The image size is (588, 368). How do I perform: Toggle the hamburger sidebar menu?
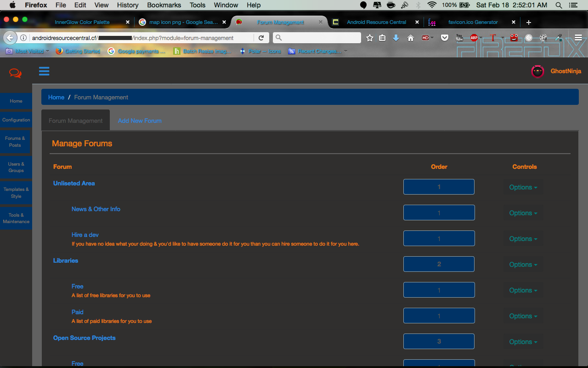coord(44,71)
